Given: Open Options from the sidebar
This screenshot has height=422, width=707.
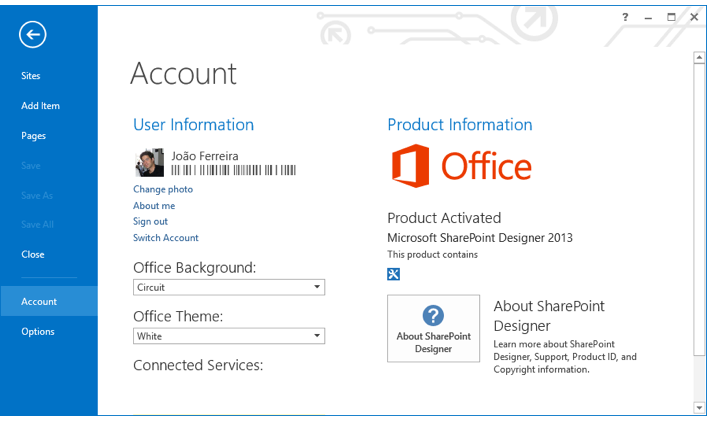Looking at the screenshot, I should [x=38, y=331].
